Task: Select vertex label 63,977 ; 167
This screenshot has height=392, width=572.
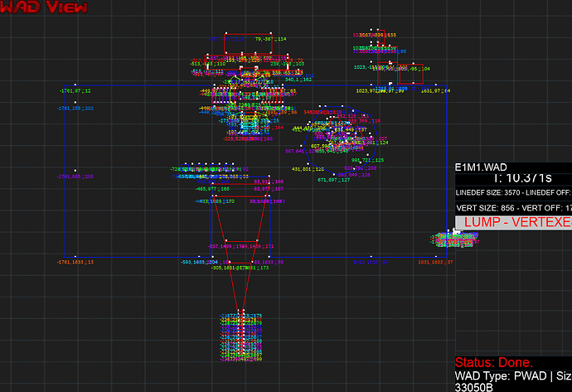Action: coord(269,189)
